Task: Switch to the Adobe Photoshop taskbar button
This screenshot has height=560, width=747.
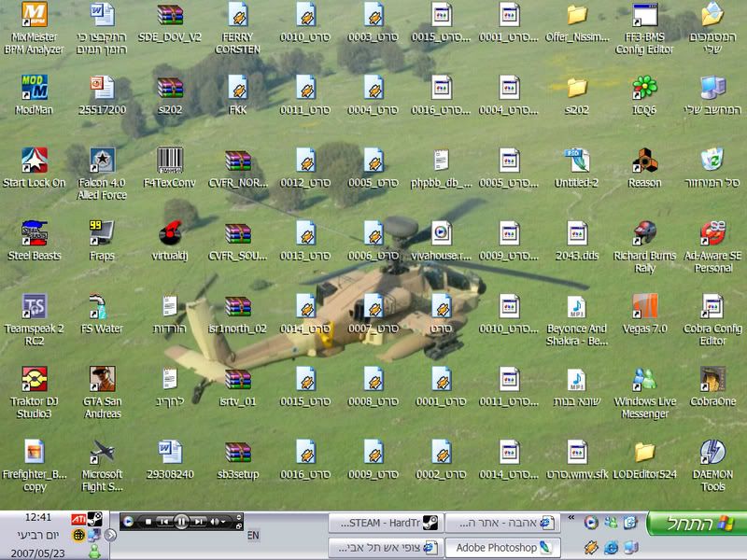Action: 502,547
